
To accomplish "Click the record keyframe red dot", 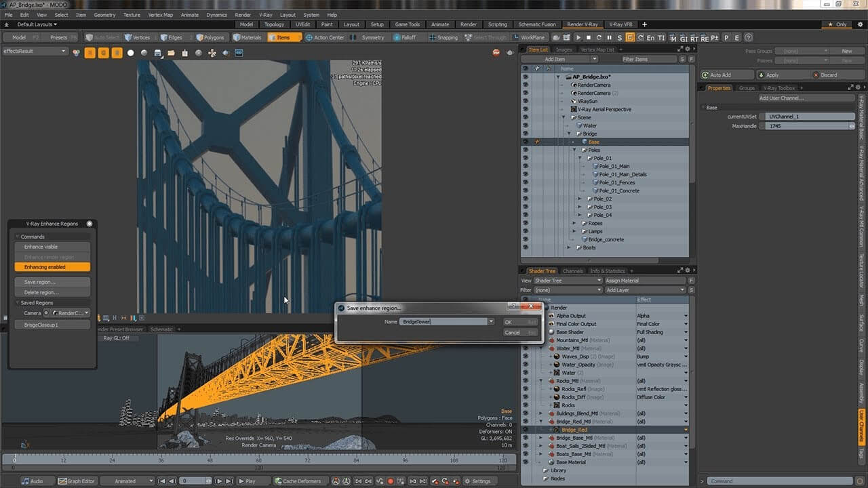I will (390, 481).
